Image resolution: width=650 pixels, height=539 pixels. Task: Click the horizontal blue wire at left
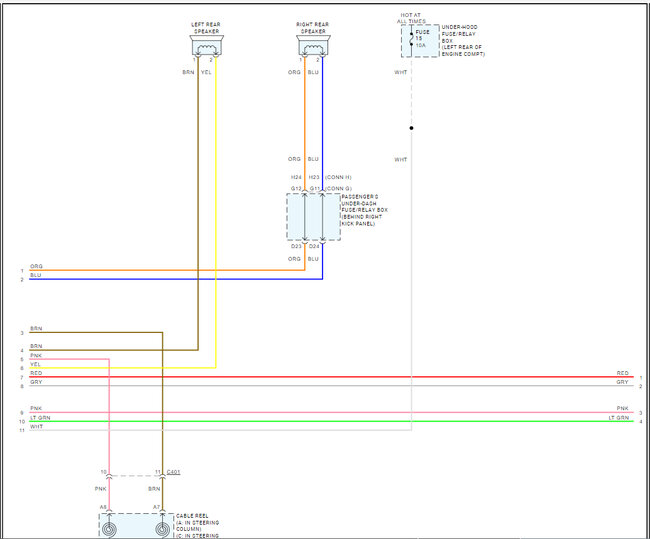[x=176, y=279]
